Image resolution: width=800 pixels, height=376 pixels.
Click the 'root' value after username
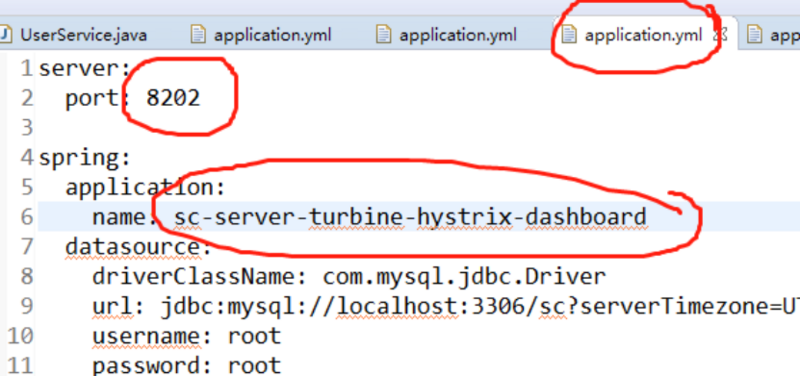tap(254, 336)
